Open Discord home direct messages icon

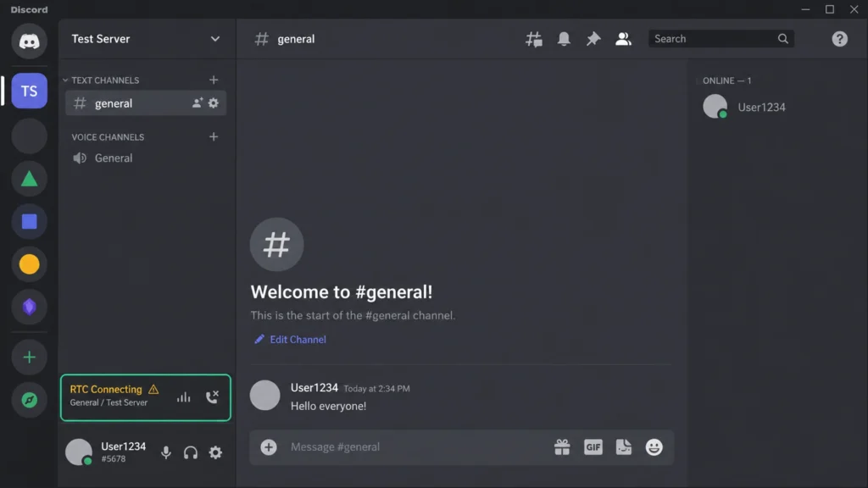tap(30, 41)
